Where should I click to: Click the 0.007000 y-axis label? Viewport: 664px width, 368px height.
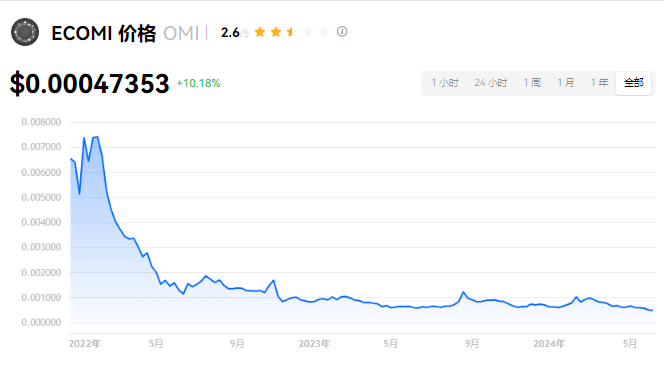(x=42, y=147)
